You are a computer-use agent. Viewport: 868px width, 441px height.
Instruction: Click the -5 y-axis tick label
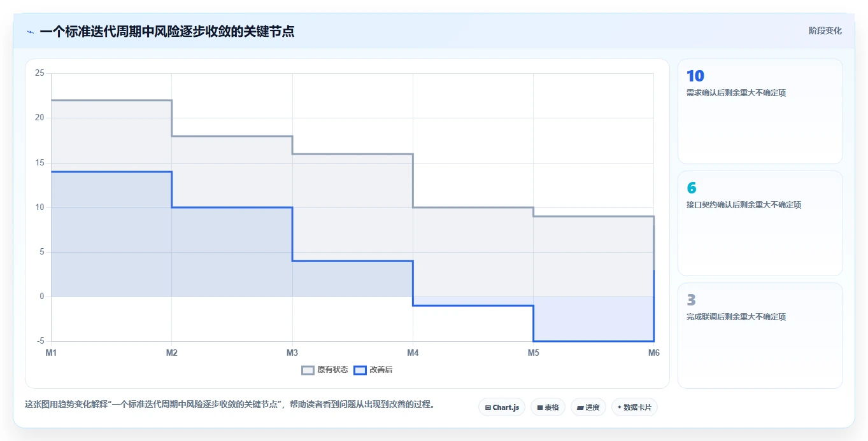pyautogui.click(x=40, y=341)
